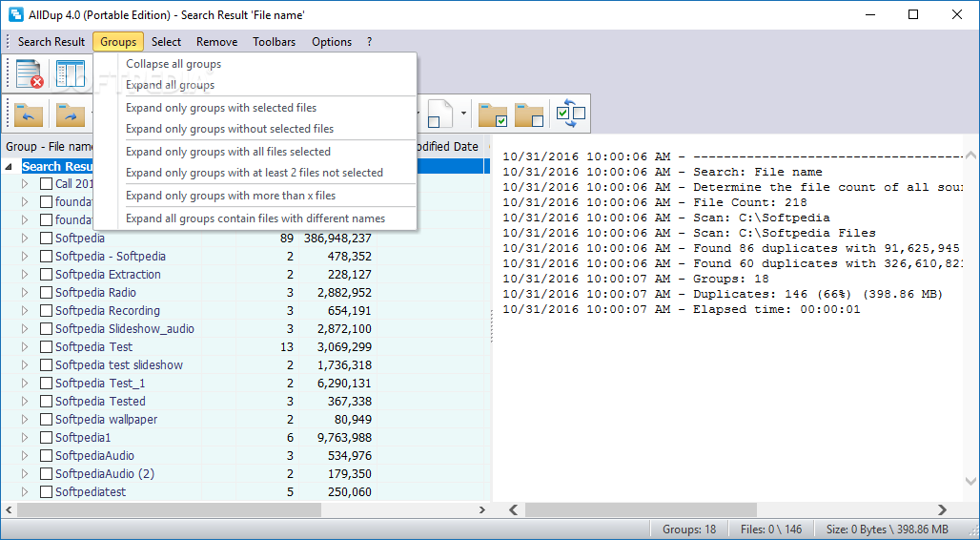
Task: Click the close search result icon
Action: click(x=29, y=73)
